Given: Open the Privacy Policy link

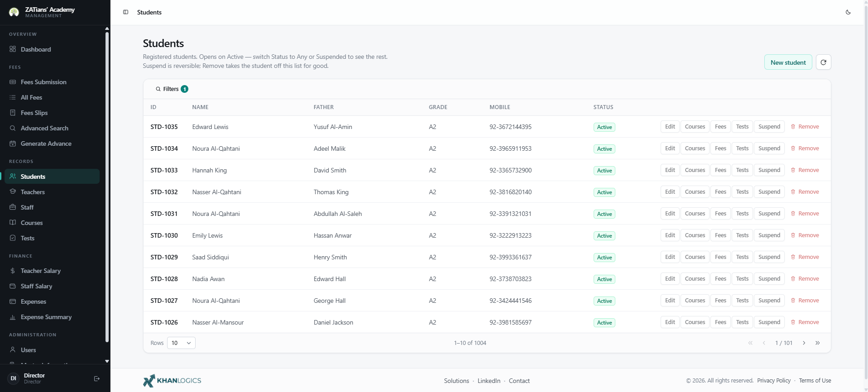Looking at the screenshot, I should click(x=774, y=381).
